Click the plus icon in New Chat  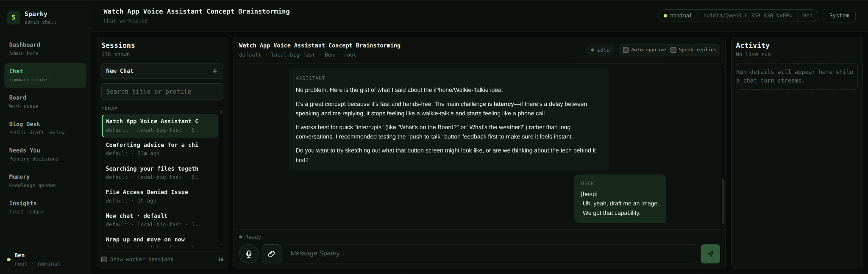tap(215, 71)
